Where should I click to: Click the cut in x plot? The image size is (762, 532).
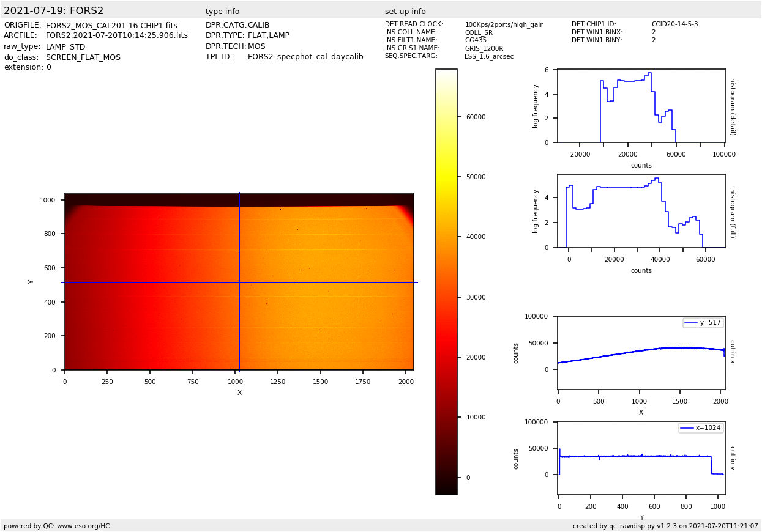click(641, 352)
